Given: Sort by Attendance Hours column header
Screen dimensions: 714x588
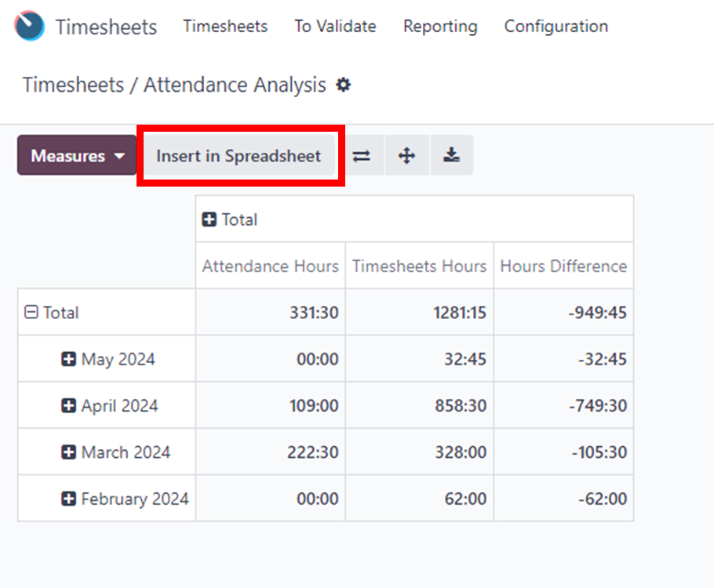Looking at the screenshot, I should (271, 266).
